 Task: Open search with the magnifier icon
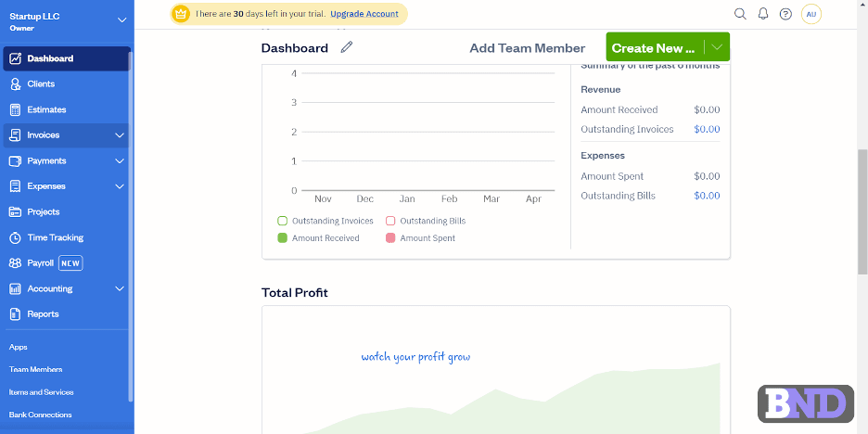740,14
